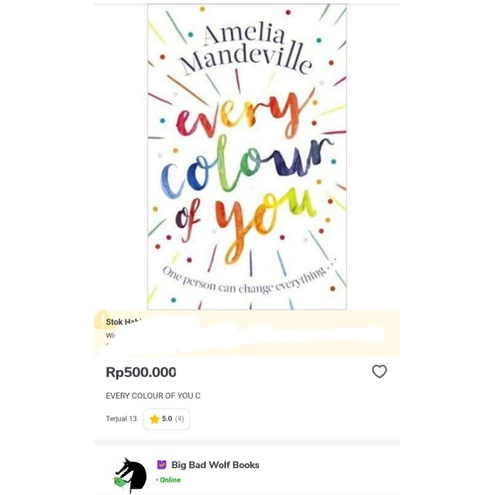Select the EVERY COLOUR OF YOU C title

click(153, 396)
